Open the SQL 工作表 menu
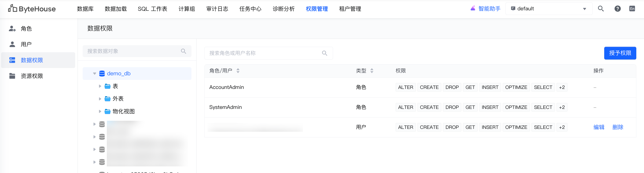Viewport: 644px width, 173px height. click(152, 9)
